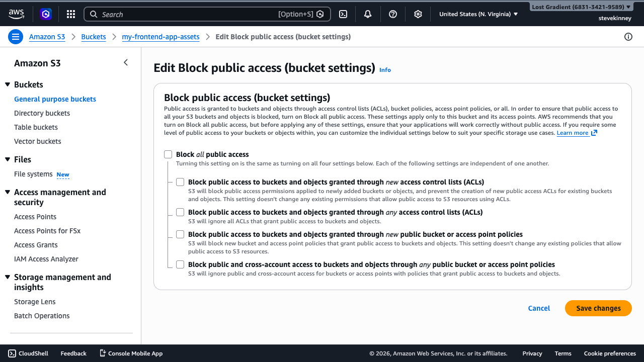This screenshot has height=362, width=644.
Task: Enable blocking new public bucket policies
Action: (x=180, y=234)
